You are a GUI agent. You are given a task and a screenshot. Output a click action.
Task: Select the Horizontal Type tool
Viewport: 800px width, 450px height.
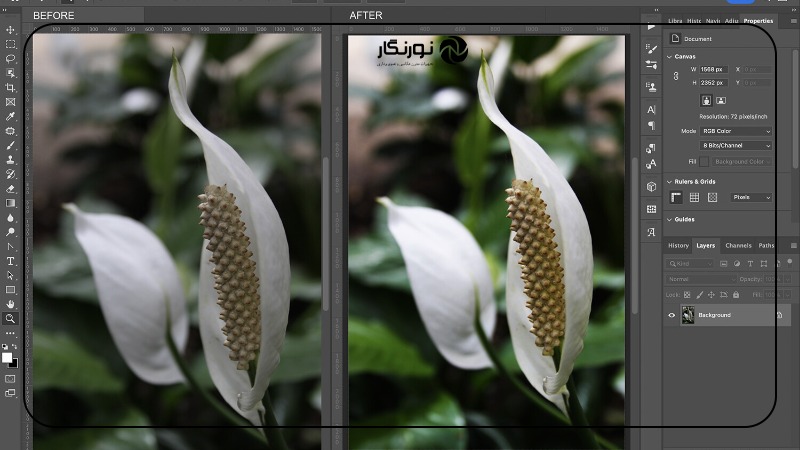pyautogui.click(x=10, y=261)
